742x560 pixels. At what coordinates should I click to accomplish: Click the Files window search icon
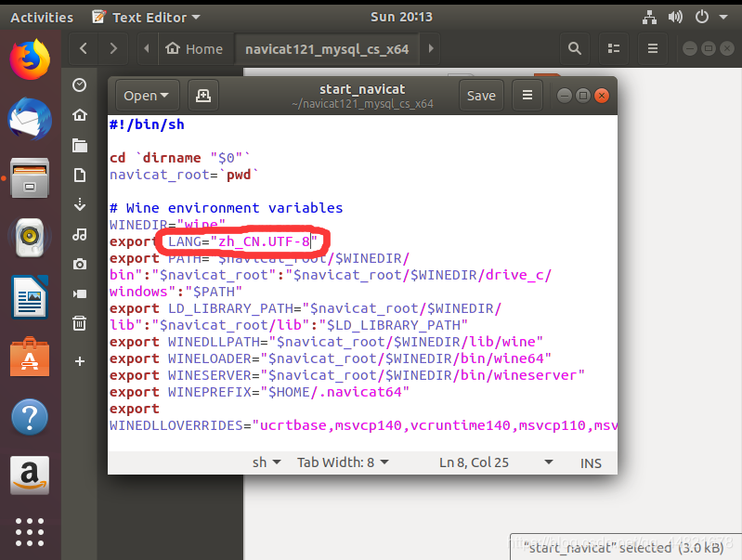coord(575,48)
